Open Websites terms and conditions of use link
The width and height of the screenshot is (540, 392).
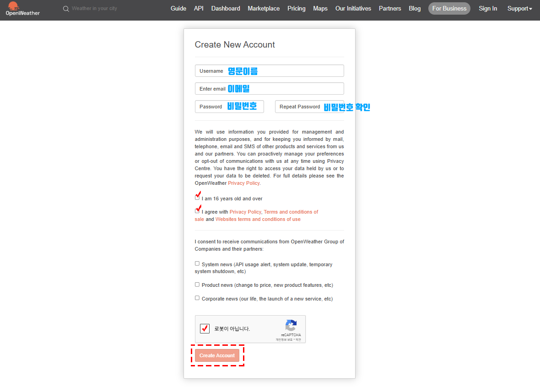(x=258, y=219)
